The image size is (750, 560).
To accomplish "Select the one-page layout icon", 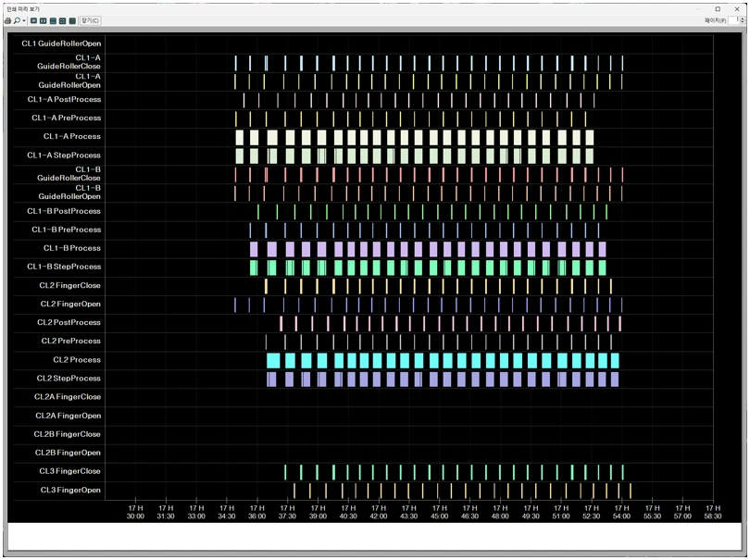I will [33, 20].
